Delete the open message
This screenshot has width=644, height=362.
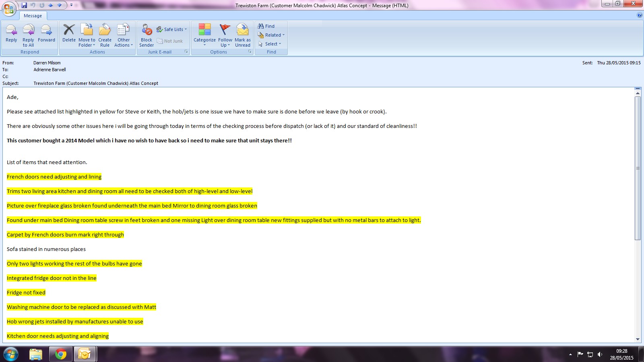coord(69,33)
